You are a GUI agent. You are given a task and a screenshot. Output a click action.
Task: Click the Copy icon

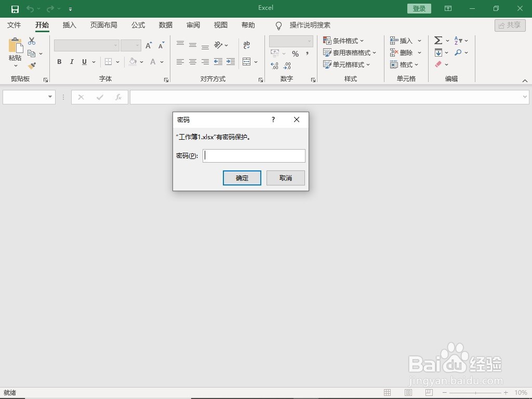point(31,54)
